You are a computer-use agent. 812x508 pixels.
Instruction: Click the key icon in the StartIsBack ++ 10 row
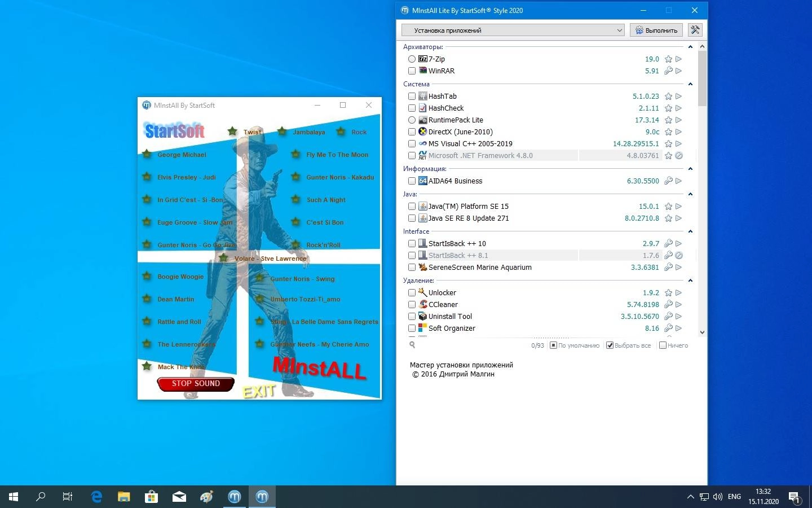click(668, 243)
